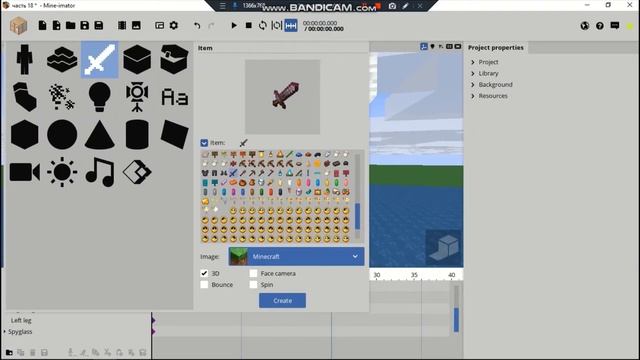Click the add folder icon in timeline
The width and height of the screenshot is (640, 360).
[9, 352]
